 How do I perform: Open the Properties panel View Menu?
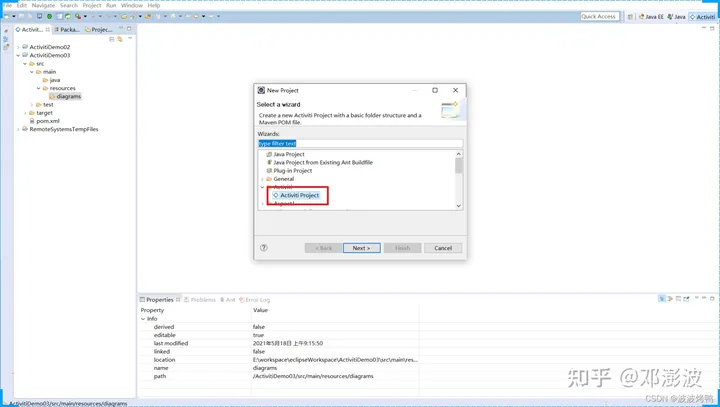pyautogui.click(x=697, y=298)
